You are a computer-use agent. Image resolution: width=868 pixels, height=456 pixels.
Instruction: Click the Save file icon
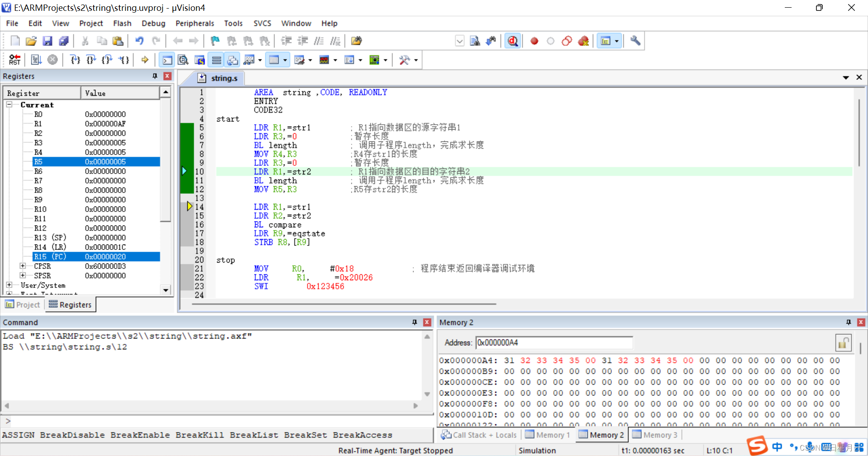click(47, 41)
